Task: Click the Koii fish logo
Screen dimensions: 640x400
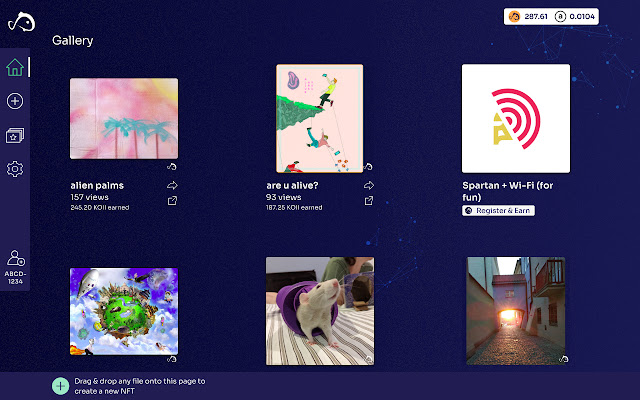Action: 21,22
